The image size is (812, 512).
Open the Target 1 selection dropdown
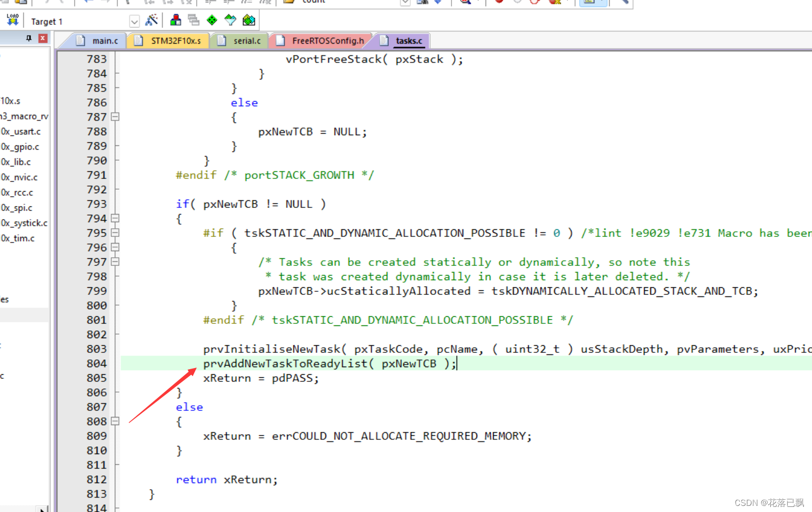tap(134, 21)
